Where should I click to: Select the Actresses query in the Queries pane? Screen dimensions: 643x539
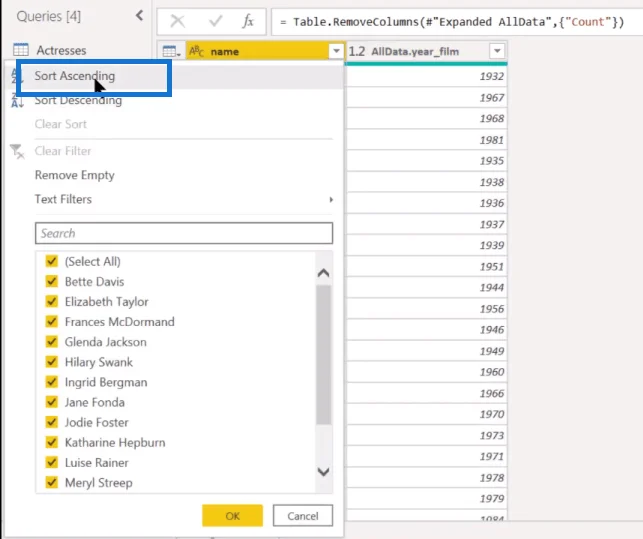62,50
